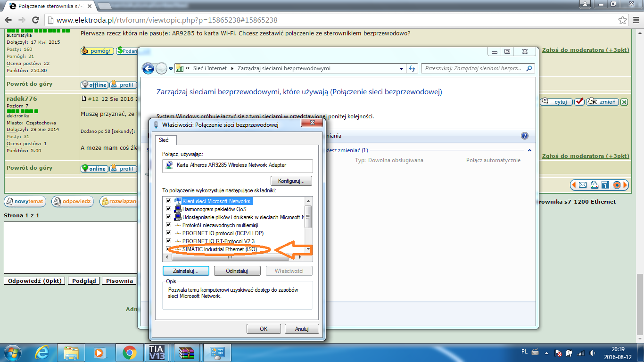Uncheck PROFINET IO protocol (DCP/LLDP)

pyautogui.click(x=168, y=233)
